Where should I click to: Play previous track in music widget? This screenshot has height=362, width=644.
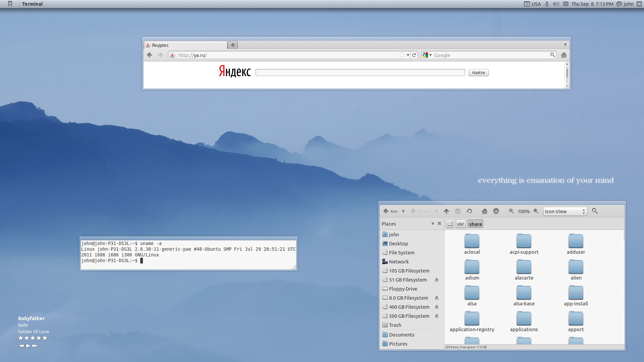(x=21, y=346)
